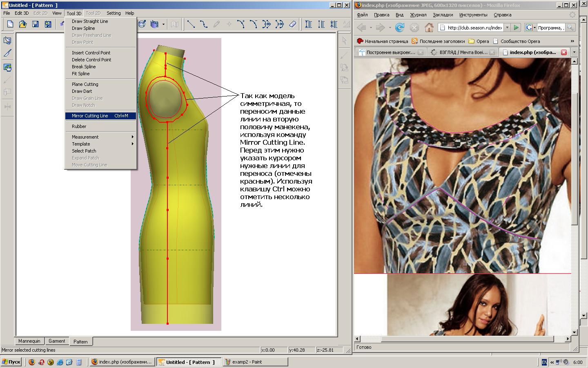Click in the Firefox search input field
Screen dimensions: 588x368
pyautogui.click(x=551, y=28)
